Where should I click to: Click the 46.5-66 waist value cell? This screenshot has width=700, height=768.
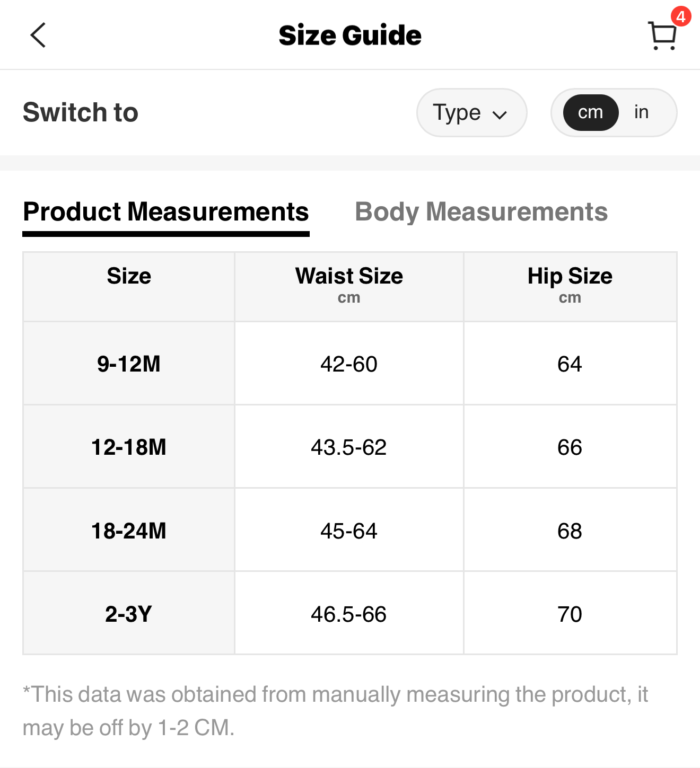click(x=349, y=614)
